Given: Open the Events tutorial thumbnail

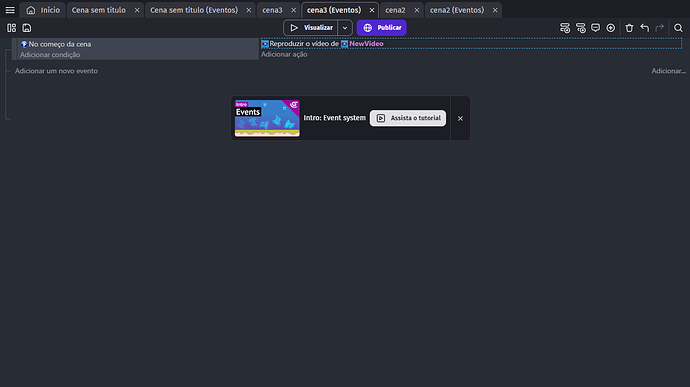Looking at the screenshot, I should [x=267, y=118].
